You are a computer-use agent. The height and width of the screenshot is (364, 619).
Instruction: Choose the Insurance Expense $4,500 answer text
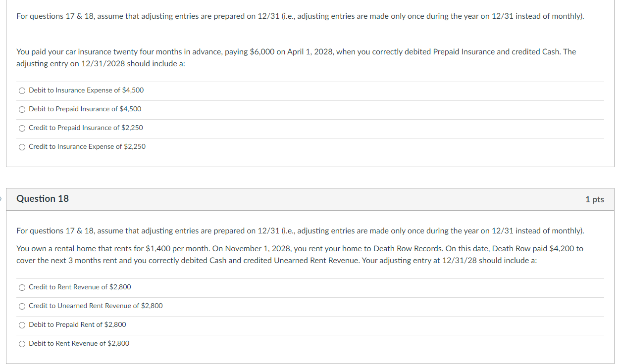tap(86, 91)
